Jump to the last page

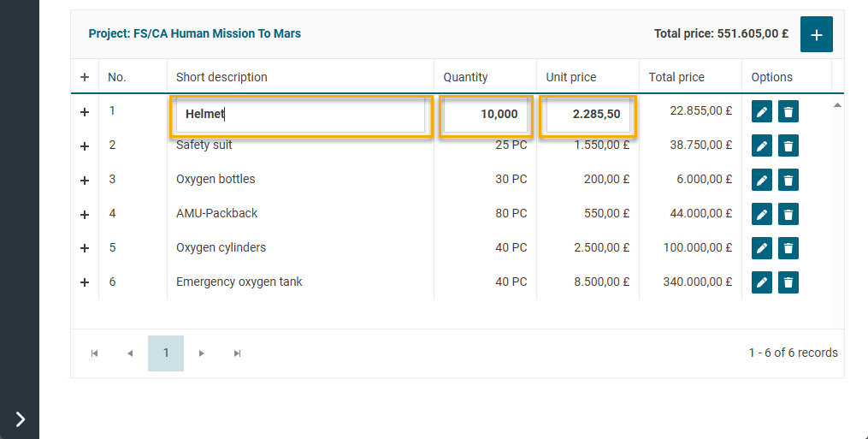(237, 353)
